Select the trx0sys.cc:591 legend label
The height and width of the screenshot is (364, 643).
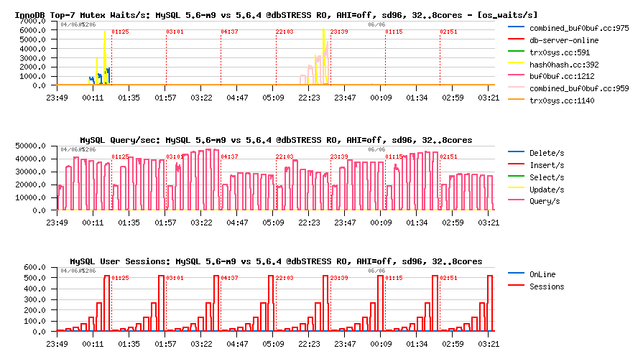coord(560,52)
